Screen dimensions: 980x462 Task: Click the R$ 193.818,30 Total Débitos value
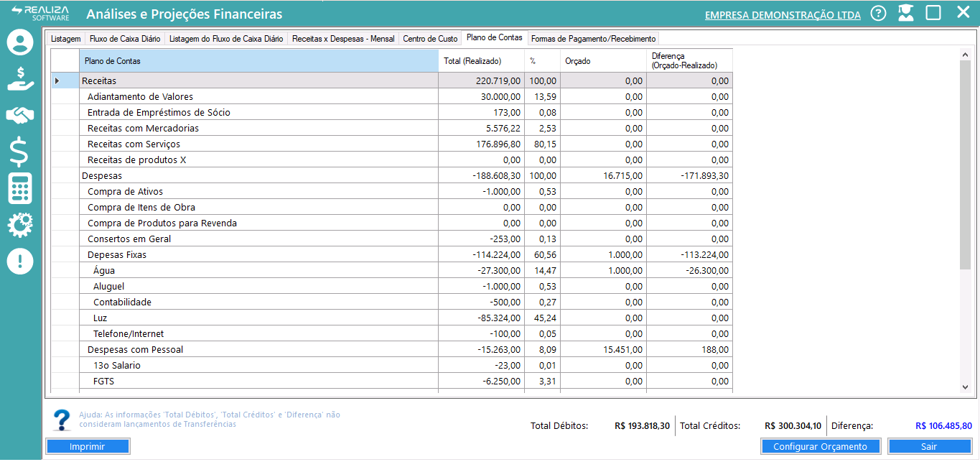tap(642, 426)
